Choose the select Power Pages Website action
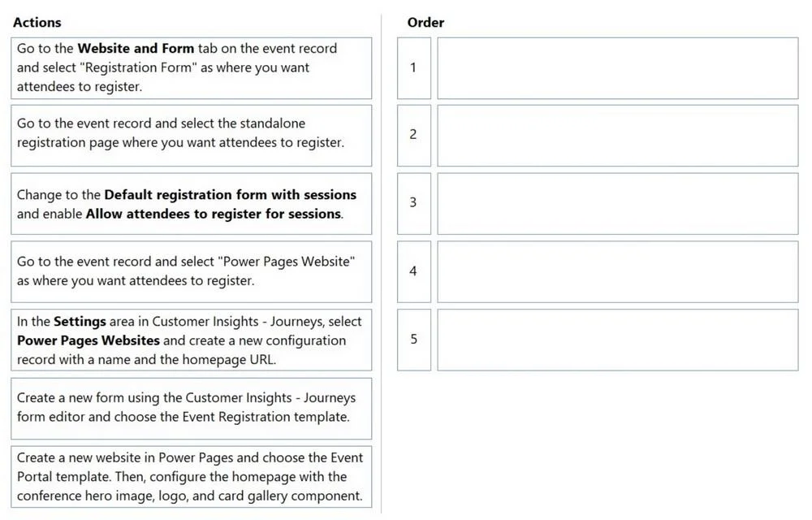Viewport: 812px width, 520px height. tap(191, 271)
